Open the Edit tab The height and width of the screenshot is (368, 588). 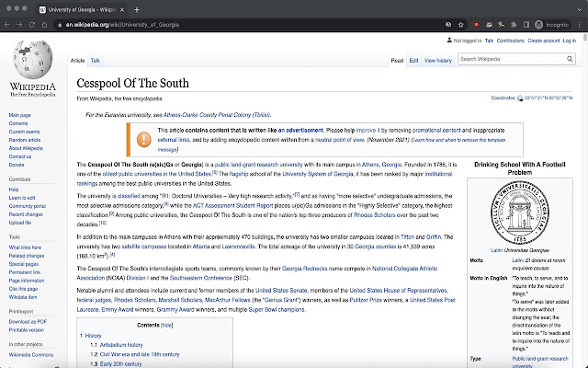tap(413, 61)
